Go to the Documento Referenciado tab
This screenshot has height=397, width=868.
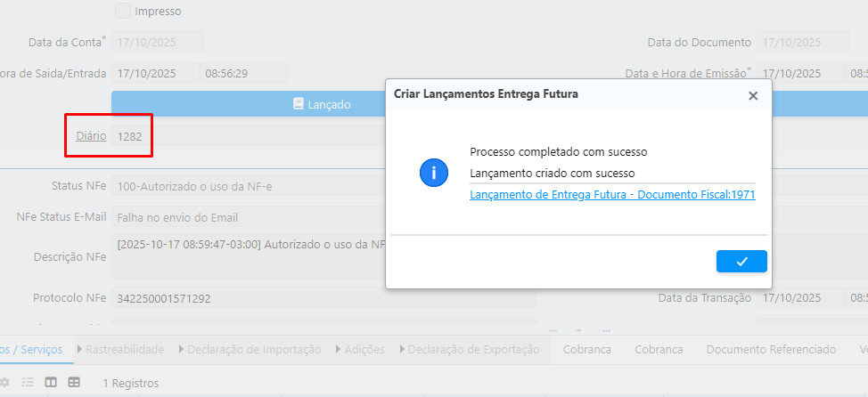click(771, 350)
